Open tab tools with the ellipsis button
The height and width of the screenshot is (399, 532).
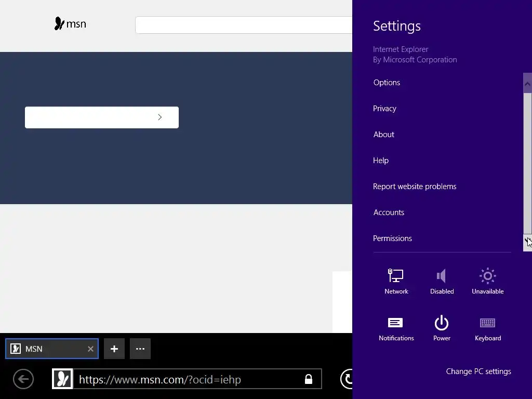(x=140, y=349)
